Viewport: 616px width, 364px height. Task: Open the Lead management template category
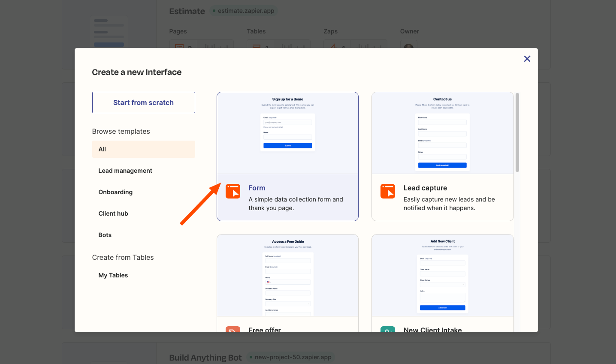pos(144,171)
